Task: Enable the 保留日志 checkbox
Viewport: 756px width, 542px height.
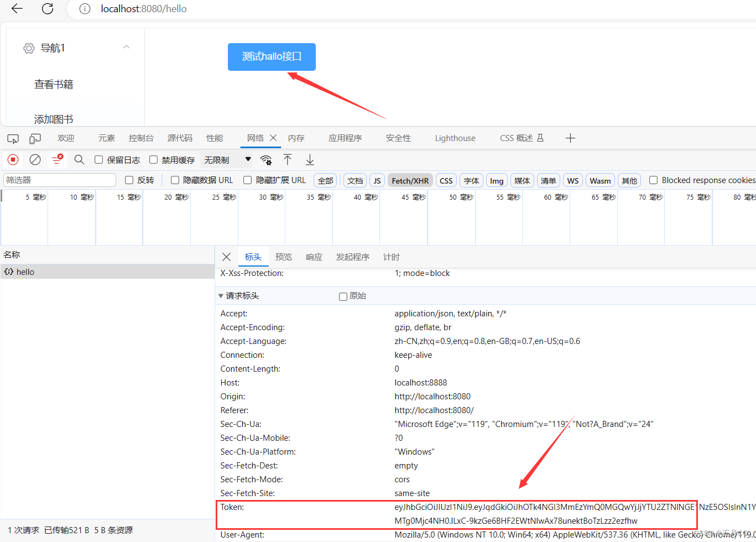Action: (98, 160)
